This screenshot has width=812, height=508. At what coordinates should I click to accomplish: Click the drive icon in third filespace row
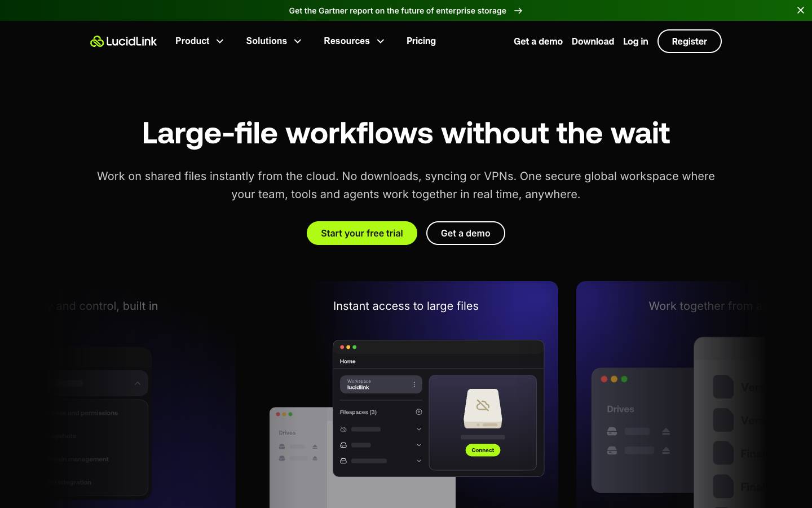[x=343, y=461]
